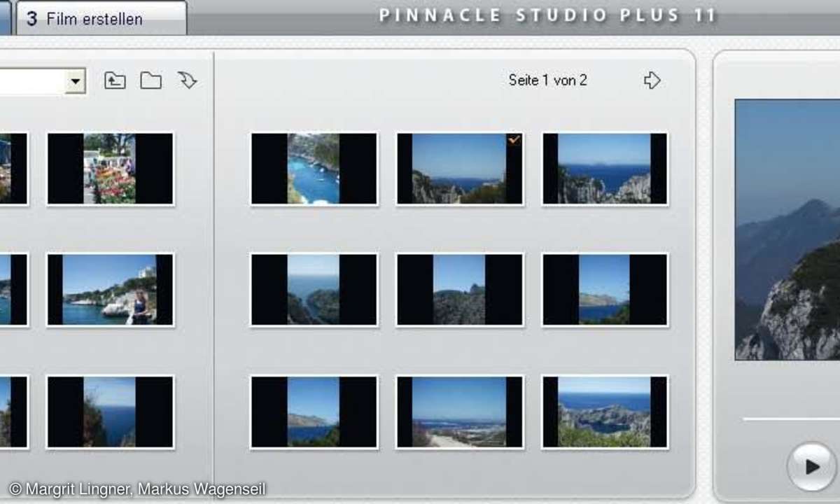Select the thumbnail with sandy path and coast
This screenshot has width=840, height=504.
460,412
